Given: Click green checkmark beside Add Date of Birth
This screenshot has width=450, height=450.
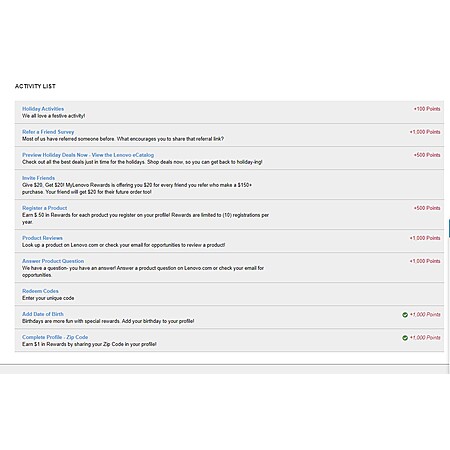Looking at the screenshot, I should [405, 315].
